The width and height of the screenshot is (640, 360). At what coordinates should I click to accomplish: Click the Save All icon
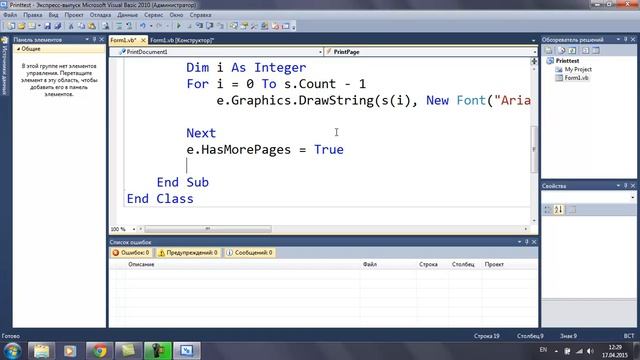point(58,26)
